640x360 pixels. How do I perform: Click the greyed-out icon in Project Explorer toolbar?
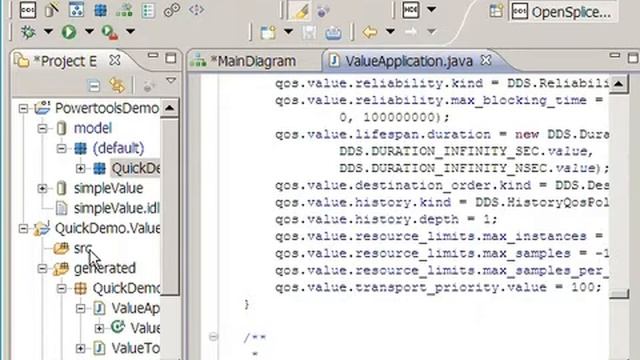[149, 86]
